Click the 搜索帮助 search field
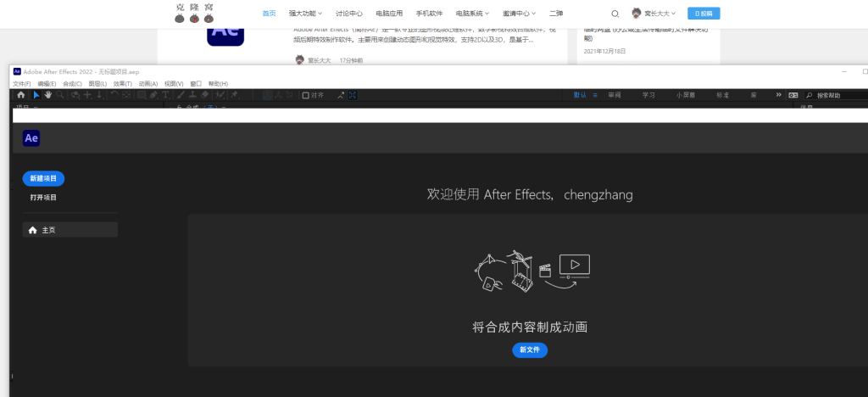This screenshot has width=868, height=397. [x=836, y=95]
